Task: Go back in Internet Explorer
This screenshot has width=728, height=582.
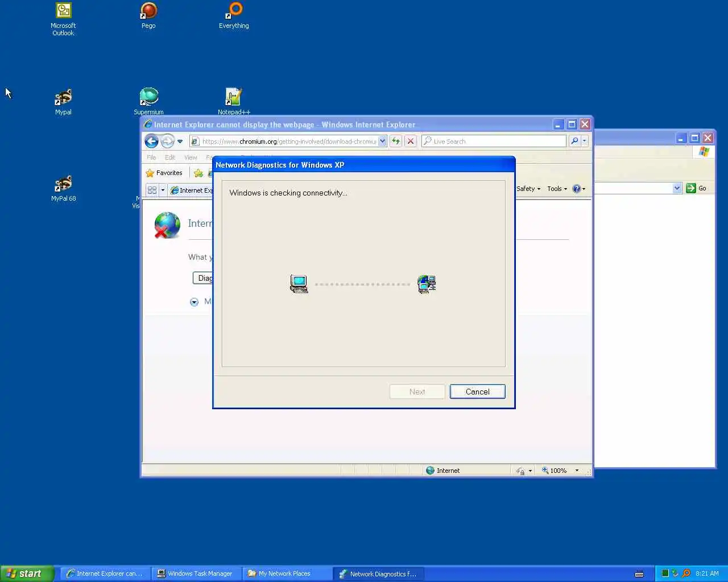Action: coord(151,141)
